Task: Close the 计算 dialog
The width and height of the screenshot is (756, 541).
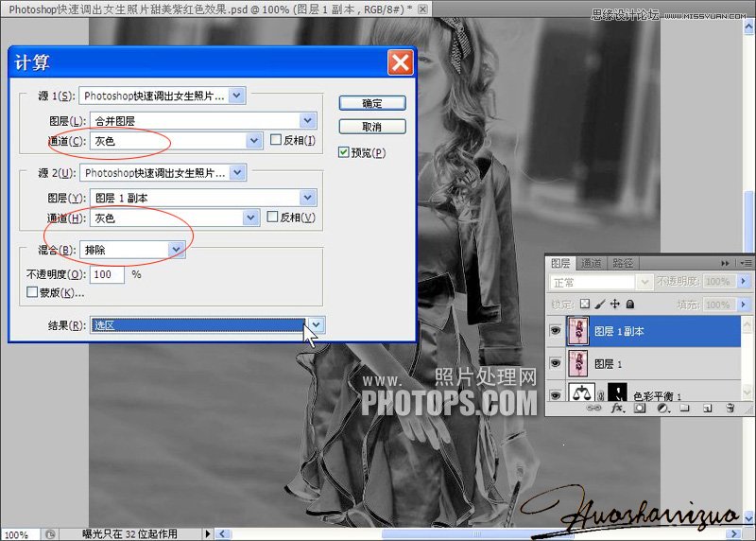Action: coord(400,62)
